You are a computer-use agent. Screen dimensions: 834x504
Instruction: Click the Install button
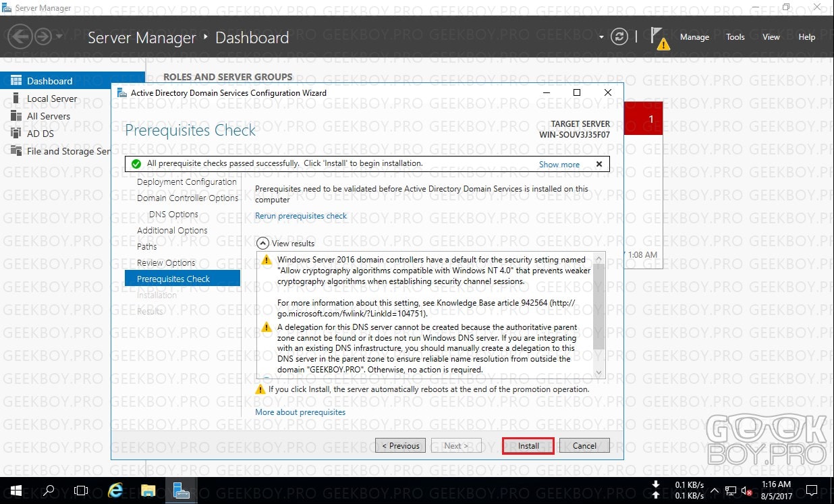pos(528,446)
